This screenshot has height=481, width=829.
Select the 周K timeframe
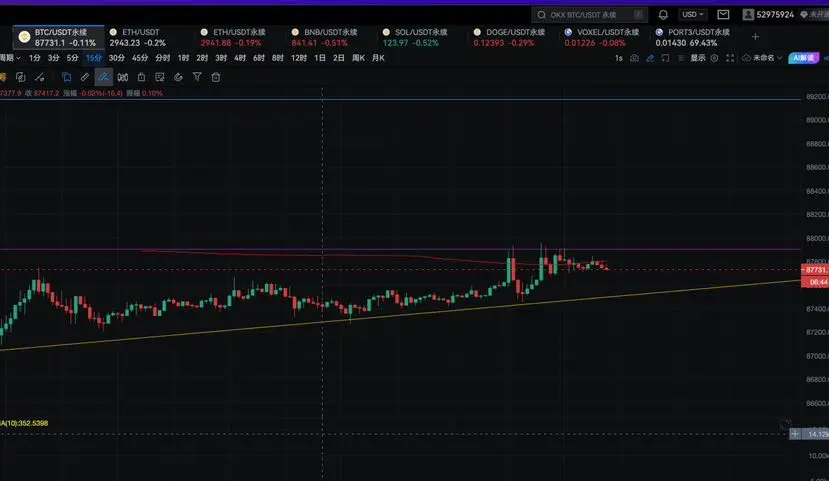click(358, 58)
